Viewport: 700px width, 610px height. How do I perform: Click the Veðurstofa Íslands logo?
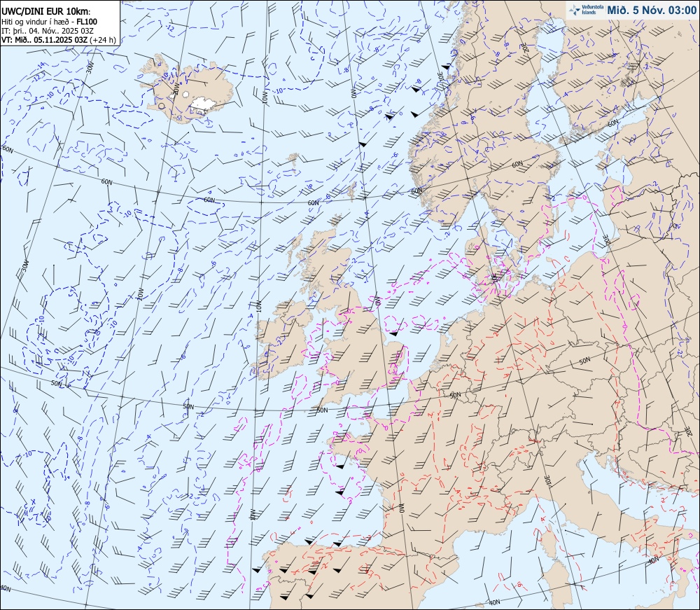[x=586, y=10]
